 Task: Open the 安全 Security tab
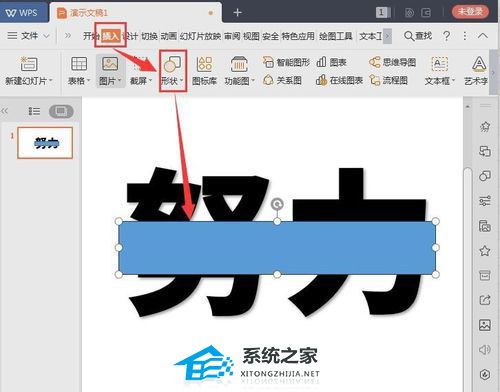pyautogui.click(x=270, y=36)
